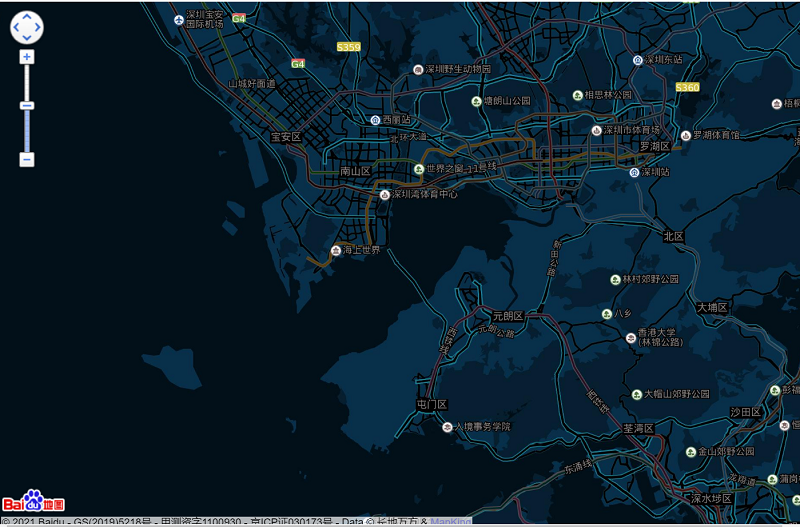Click the zoom in plus button
This screenshot has height=527, width=800.
(x=27, y=57)
